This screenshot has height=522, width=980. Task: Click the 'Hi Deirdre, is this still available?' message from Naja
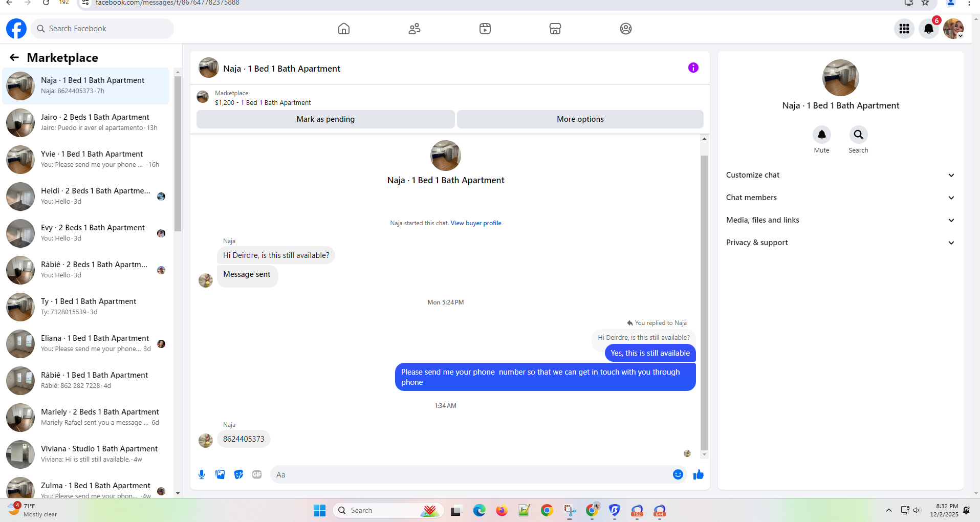[x=276, y=255]
